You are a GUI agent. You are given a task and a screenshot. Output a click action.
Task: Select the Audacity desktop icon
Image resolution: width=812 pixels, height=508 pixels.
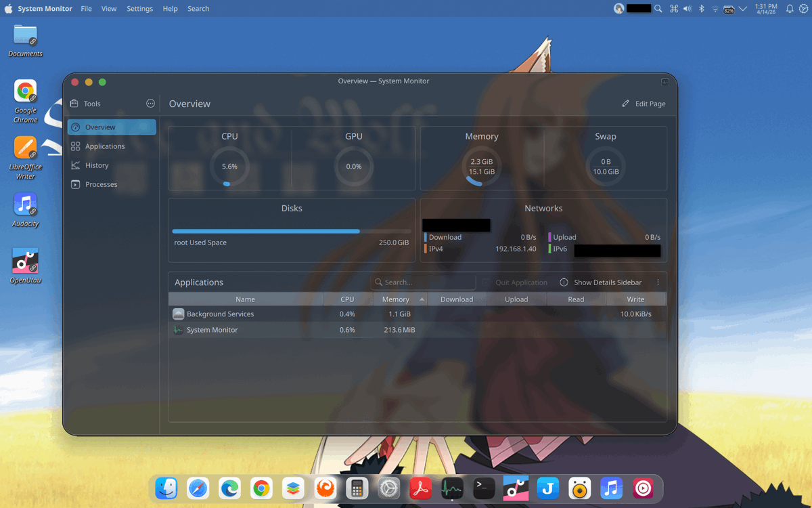pyautogui.click(x=26, y=210)
